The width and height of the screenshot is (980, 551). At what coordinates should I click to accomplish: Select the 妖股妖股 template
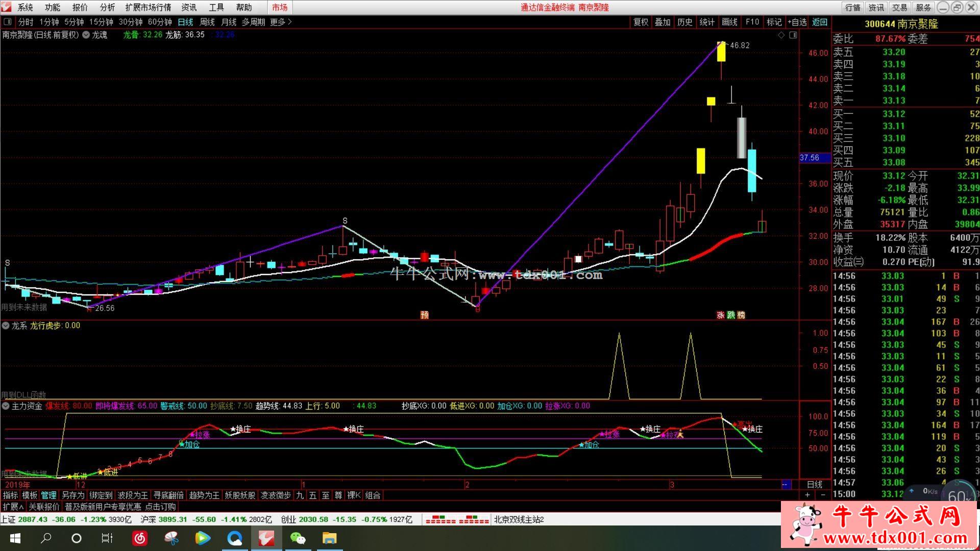240,495
